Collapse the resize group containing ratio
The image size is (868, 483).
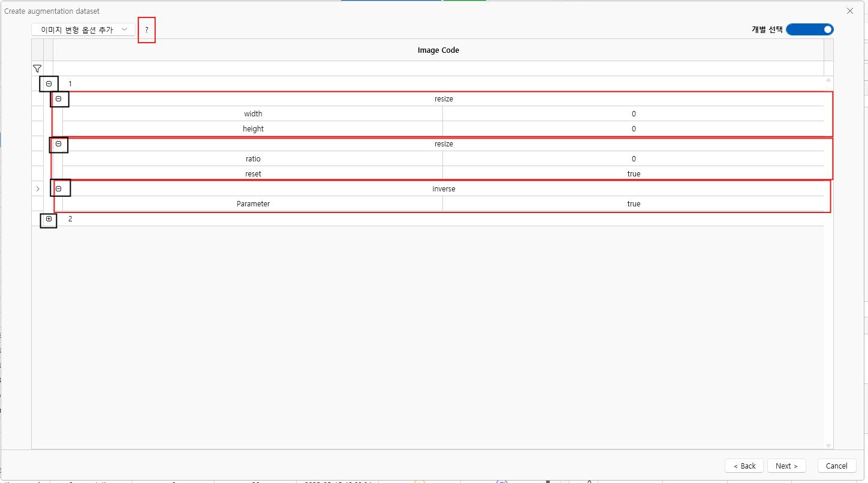[x=59, y=144]
